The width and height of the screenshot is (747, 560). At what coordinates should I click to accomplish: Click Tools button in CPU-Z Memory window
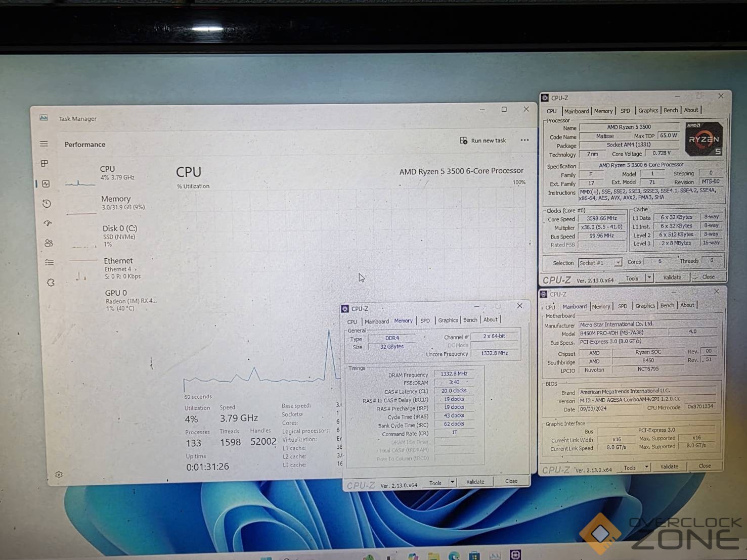click(435, 483)
